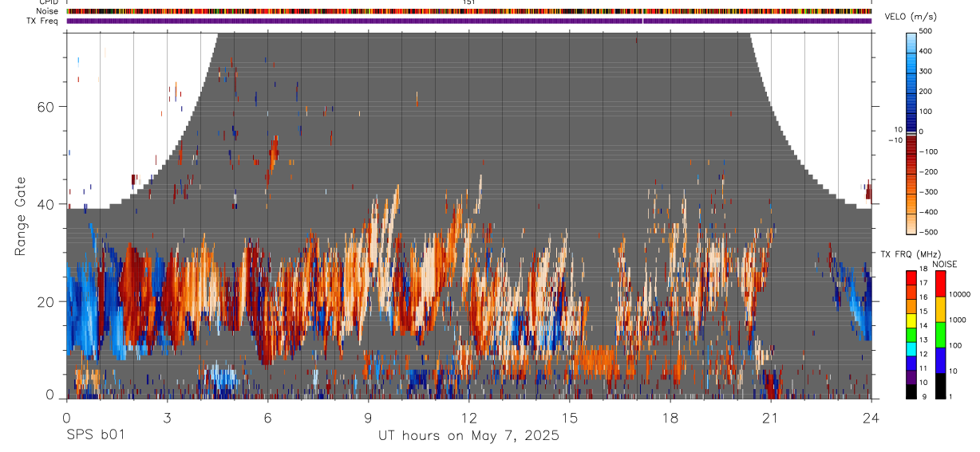Click the purple TX Freq strip above plot
Image resolution: width=980 pixels, height=452 pixels.
click(468, 21)
